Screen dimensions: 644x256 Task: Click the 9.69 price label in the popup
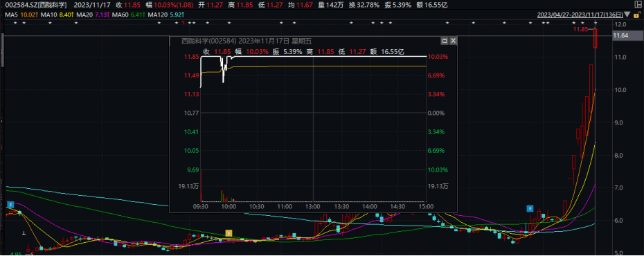click(193, 170)
